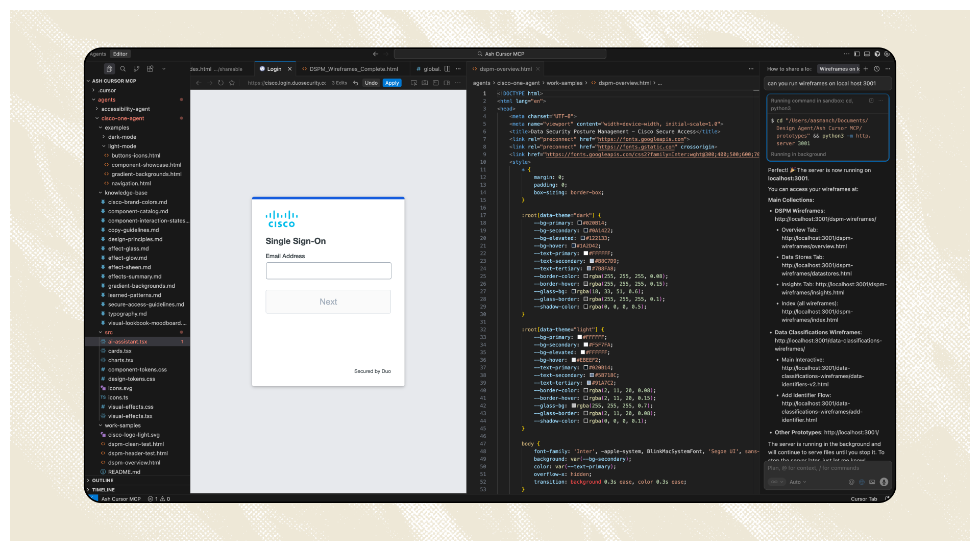The width and height of the screenshot is (980, 551).
Task: Expand the sidebar views chevron dropdown
Action: click(x=164, y=68)
